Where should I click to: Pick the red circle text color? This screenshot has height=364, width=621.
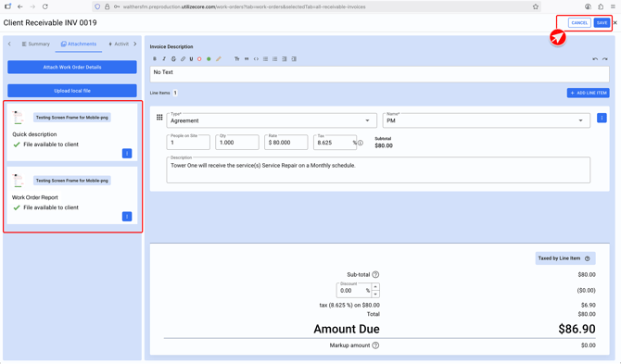click(x=199, y=59)
